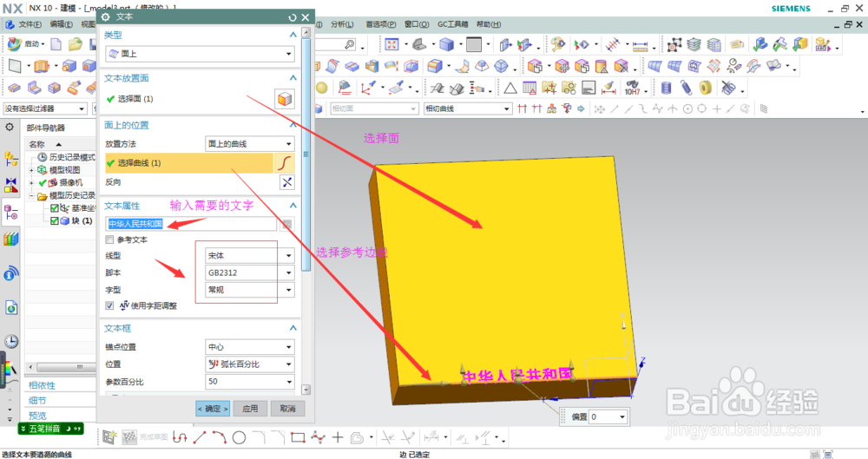Click the tag label icon in top toolbar
The image size is (868, 459).
[736, 44]
